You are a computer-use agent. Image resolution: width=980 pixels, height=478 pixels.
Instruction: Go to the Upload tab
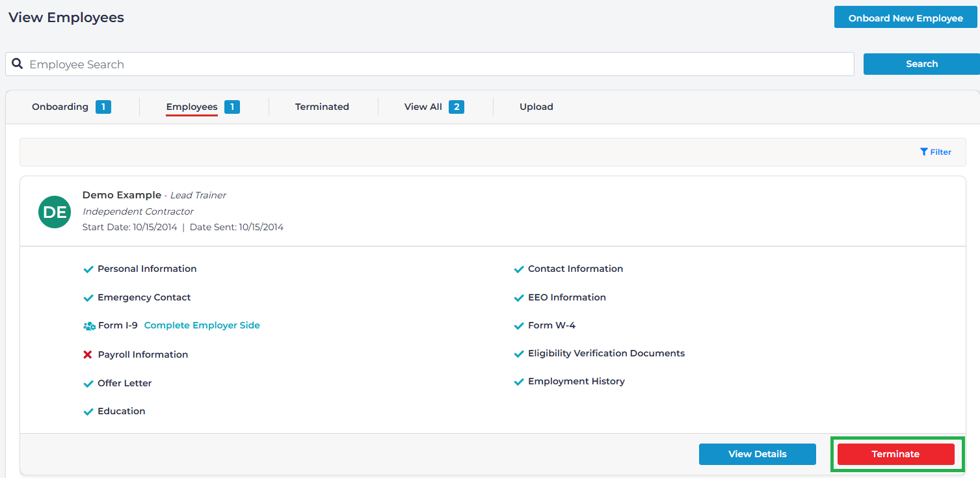pyautogui.click(x=536, y=107)
